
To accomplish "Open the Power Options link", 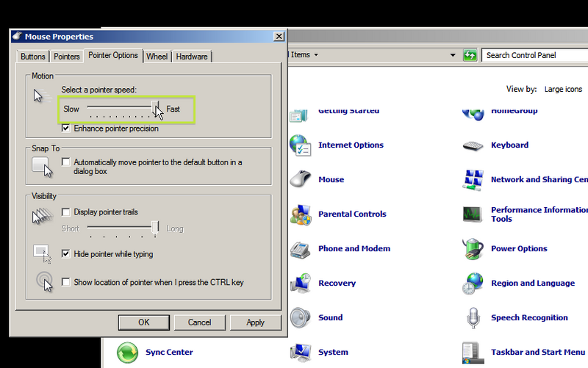I will pyautogui.click(x=519, y=248).
